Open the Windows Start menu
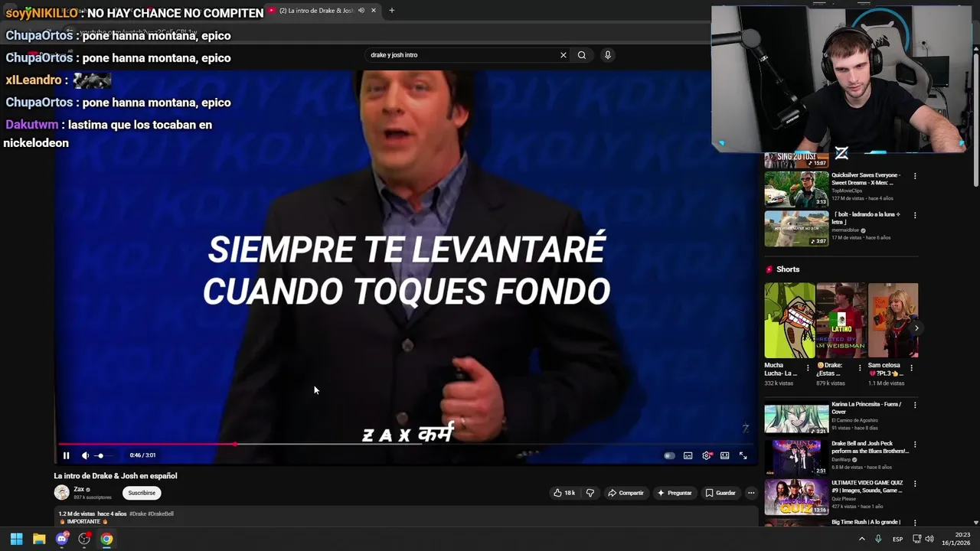Viewport: 980px width, 551px height. coord(16,539)
